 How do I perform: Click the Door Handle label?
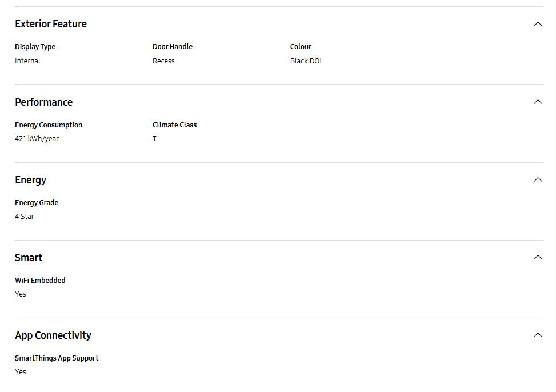point(173,47)
